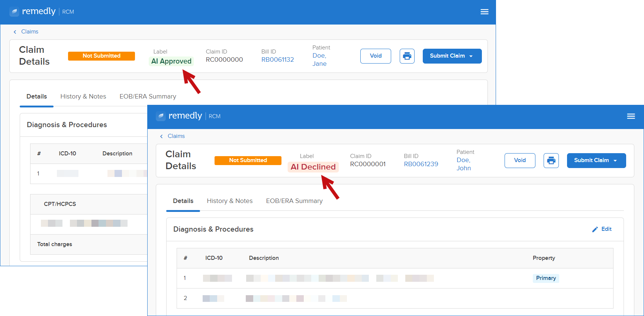This screenshot has height=316, width=644.
Task: Click Diagnosis & Procedures heading in back window
Action: click(x=67, y=125)
